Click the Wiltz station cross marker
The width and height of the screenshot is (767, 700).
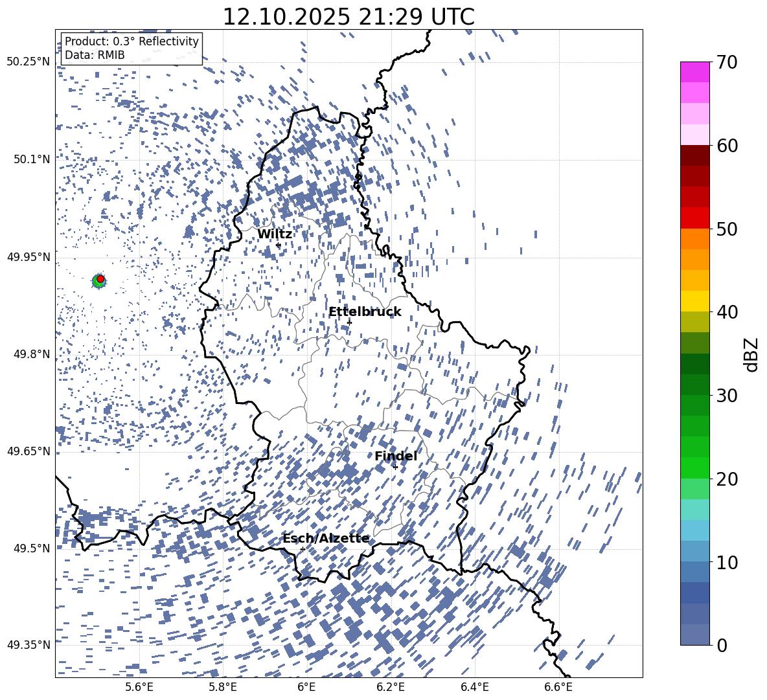[x=278, y=245]
